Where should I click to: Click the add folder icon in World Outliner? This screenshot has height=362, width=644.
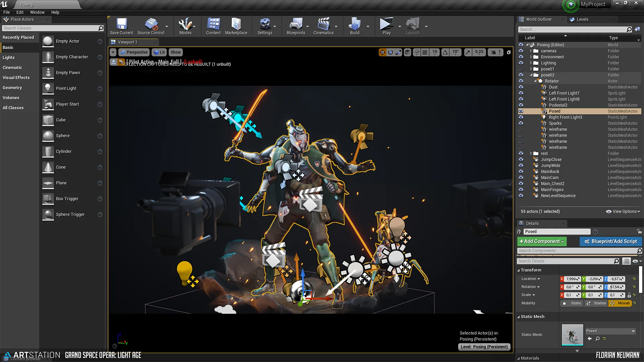[x=637, y=29]
